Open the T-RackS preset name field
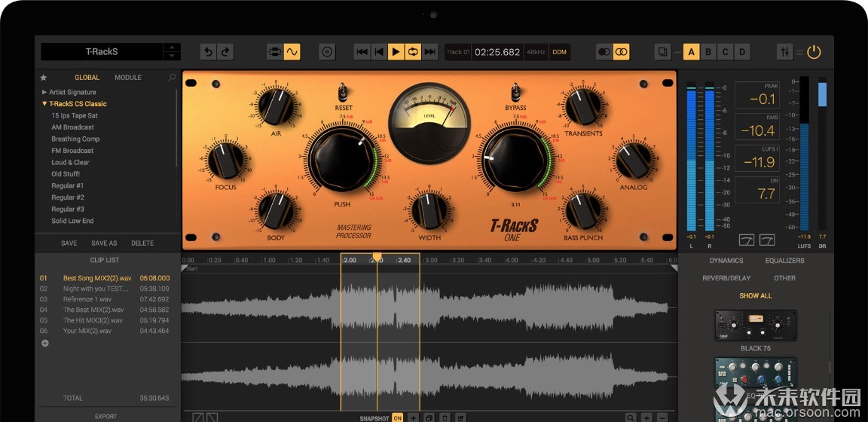868x422 pixels. [x=102, y=52]
